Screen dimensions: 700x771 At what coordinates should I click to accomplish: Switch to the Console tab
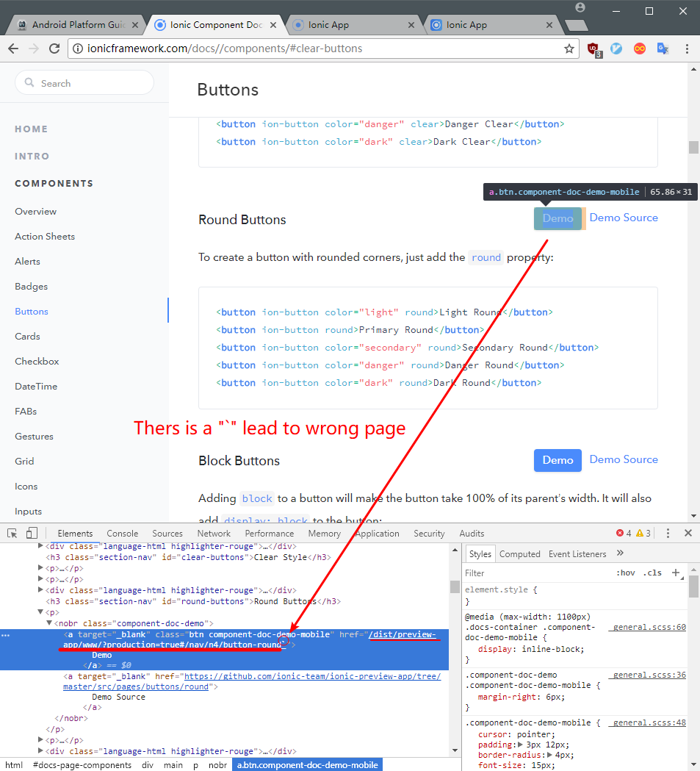122,533
